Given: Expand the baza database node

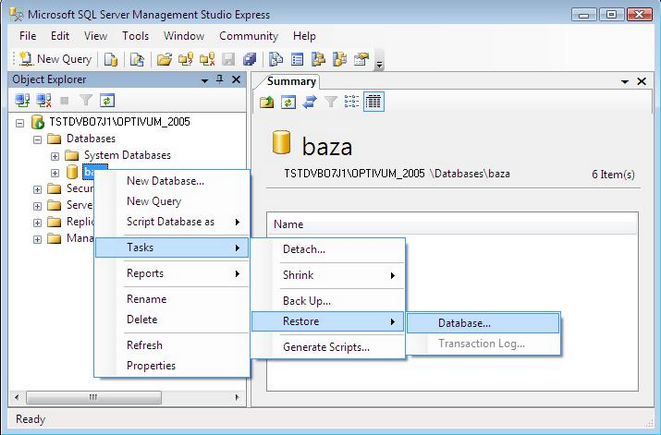Looking at the screenshot, I should pos(55,173).
